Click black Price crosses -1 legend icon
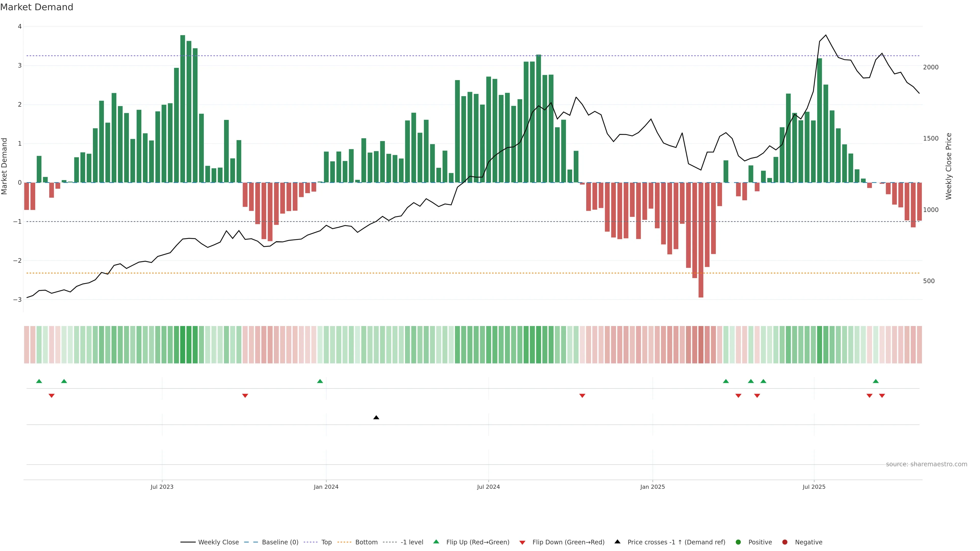The height and width of the screenshot is (551, 980). (x=617, y=542)
